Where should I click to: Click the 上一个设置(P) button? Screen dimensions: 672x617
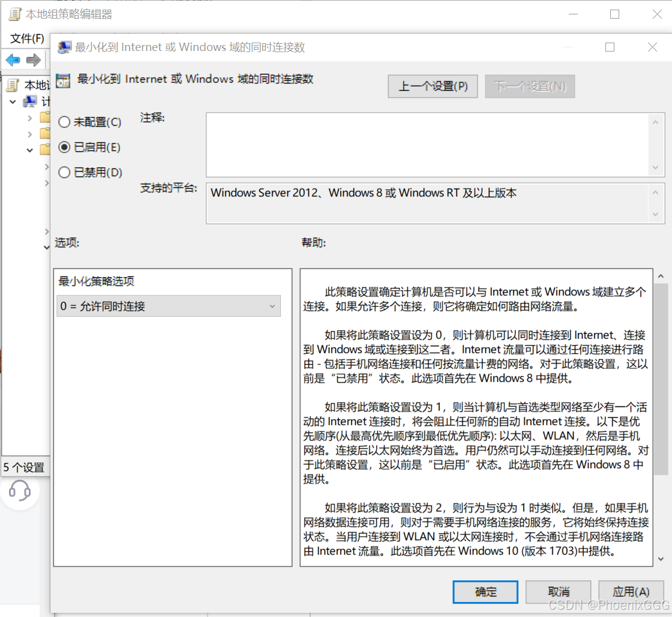[x=433, y=86]
